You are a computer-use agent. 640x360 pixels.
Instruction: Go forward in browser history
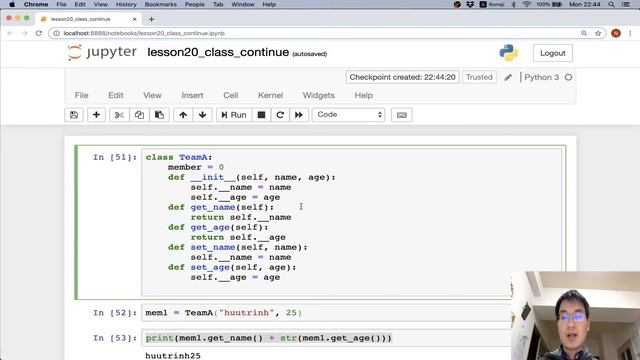click(x=24, y=33)
